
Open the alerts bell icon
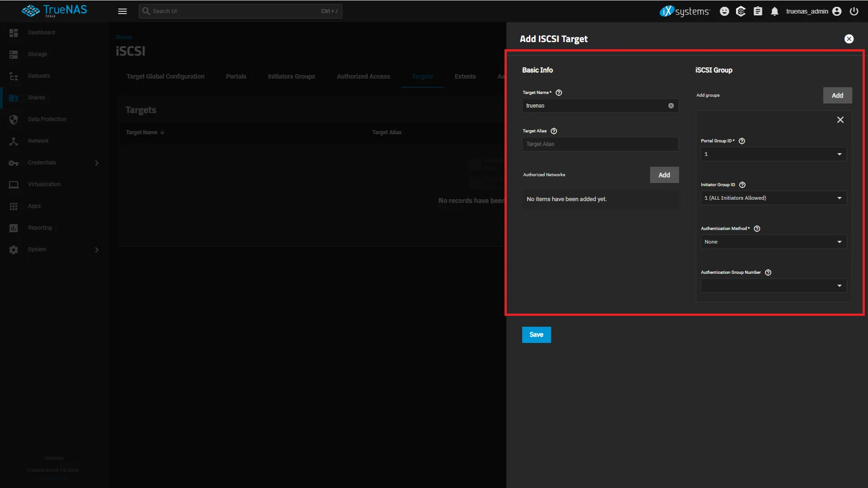tap(774, 11)
